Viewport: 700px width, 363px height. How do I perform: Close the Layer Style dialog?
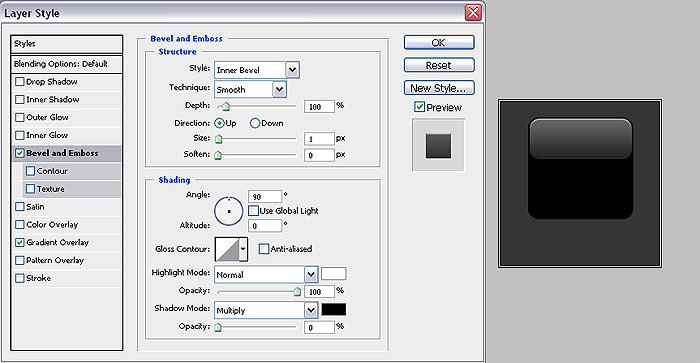coord(473,13)
